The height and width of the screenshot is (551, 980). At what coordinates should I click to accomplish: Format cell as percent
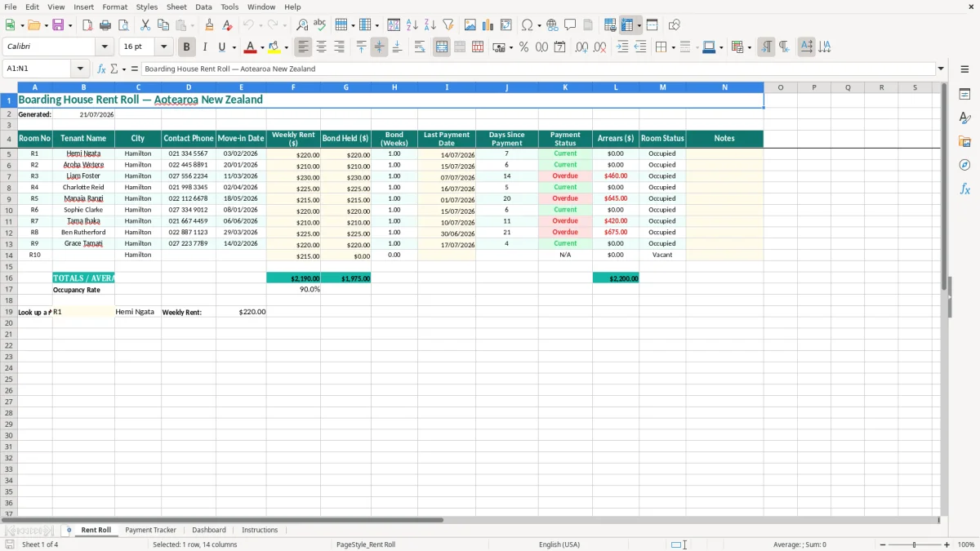point(523,47)
